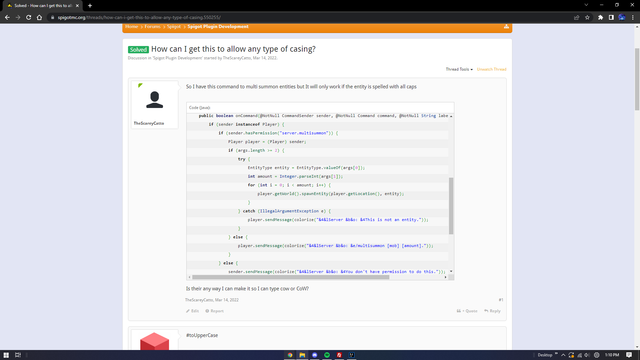
Task: Click the Unwatch Thread link
Action: [x=491, y=69]
